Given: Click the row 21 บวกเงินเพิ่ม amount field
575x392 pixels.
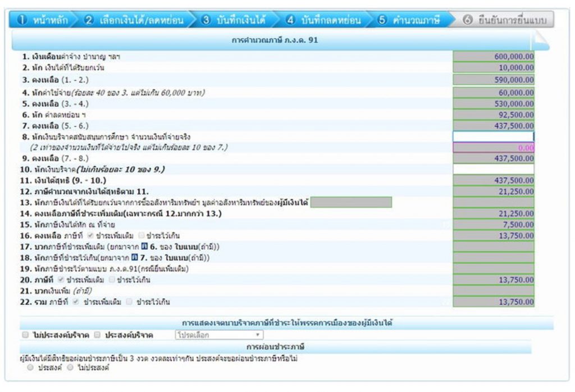Looking at the screenshot, I should pos(494,291).
